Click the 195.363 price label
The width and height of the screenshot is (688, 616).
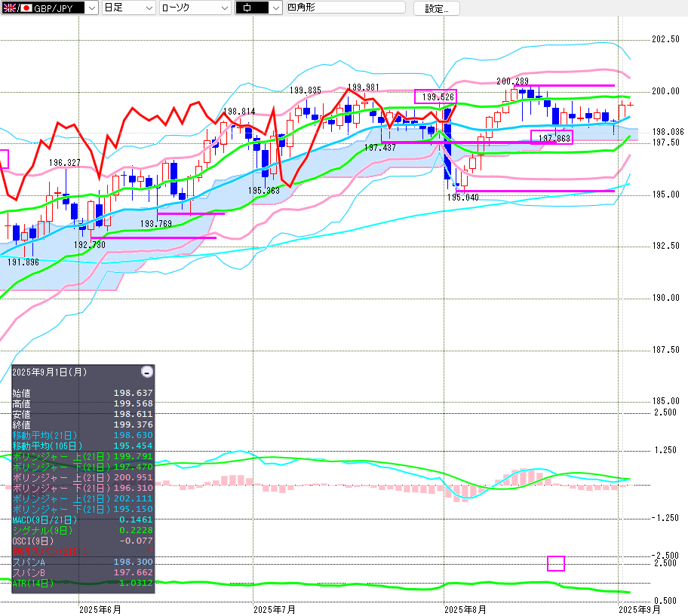[264, 191]
